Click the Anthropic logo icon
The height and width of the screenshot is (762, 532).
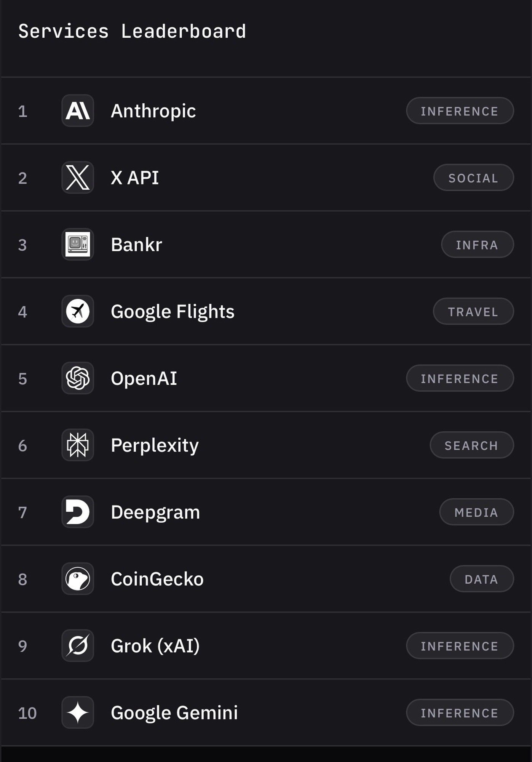click(78, 111)
